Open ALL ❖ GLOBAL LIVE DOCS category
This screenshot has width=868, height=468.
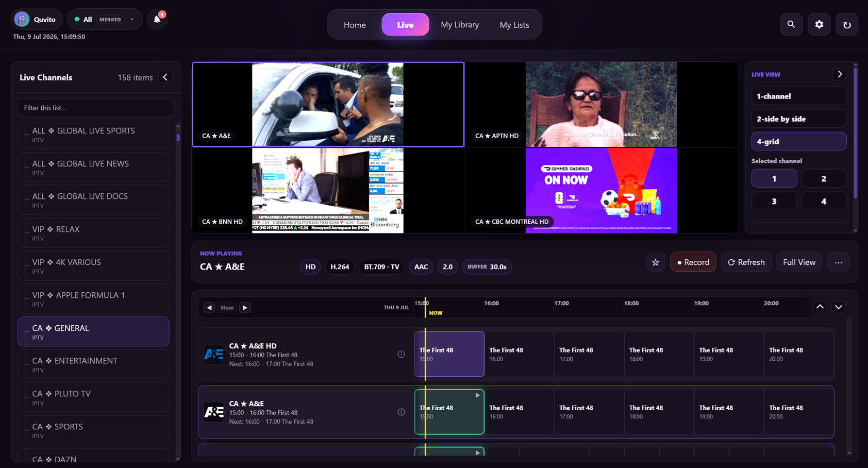point(93,200)
